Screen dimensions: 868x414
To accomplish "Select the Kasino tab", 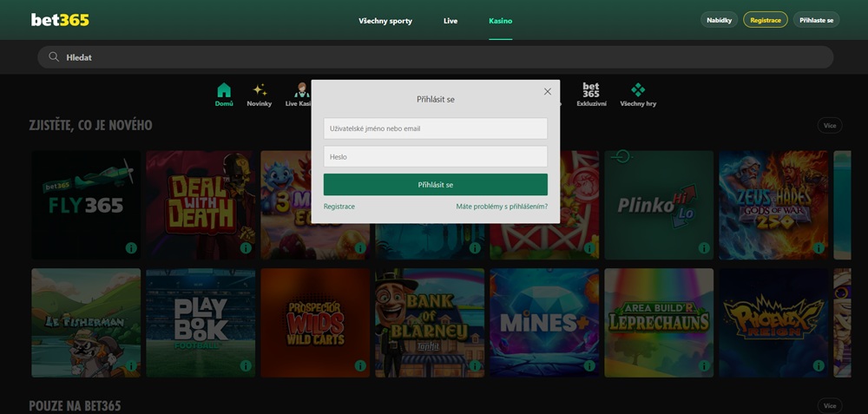I will (501, 21).
